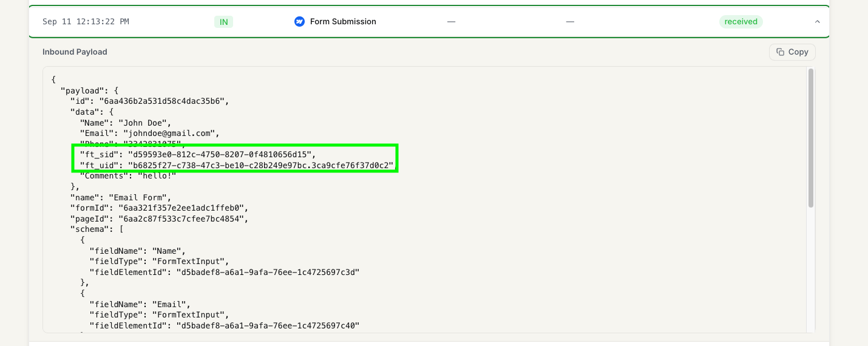Click the "id": "6aa436b2a531d58c4dac35b6" line
Viewport: 868px width, 346px height.
click(150, 101)
